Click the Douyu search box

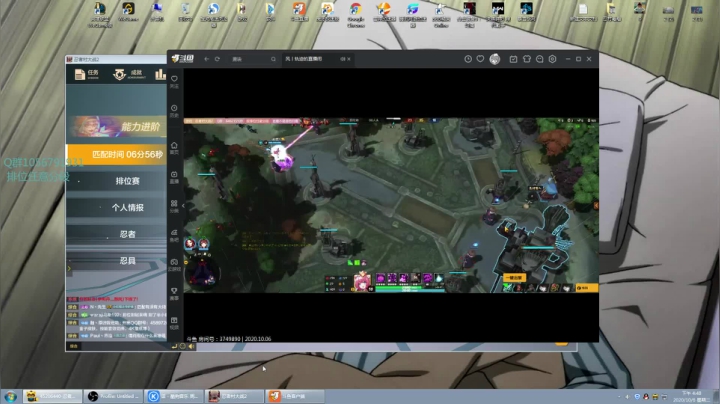[250, 59]
